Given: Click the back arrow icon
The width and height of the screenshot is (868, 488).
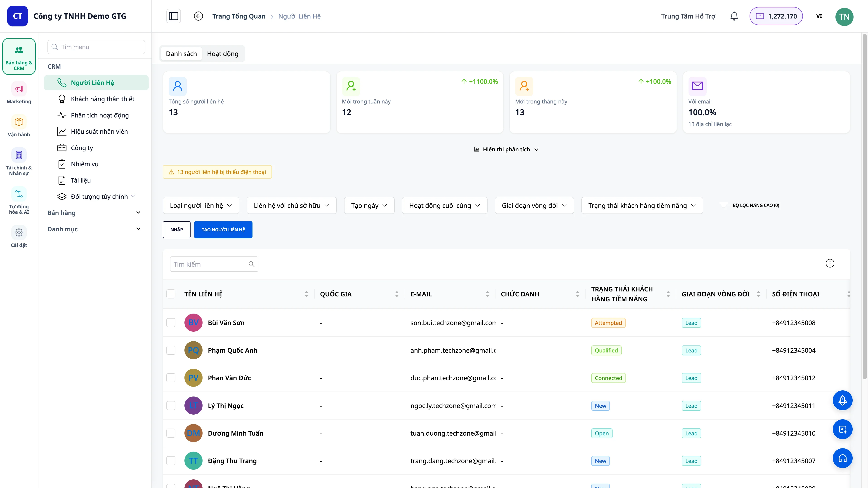Looking at the screenshot, I should (198, 16).
